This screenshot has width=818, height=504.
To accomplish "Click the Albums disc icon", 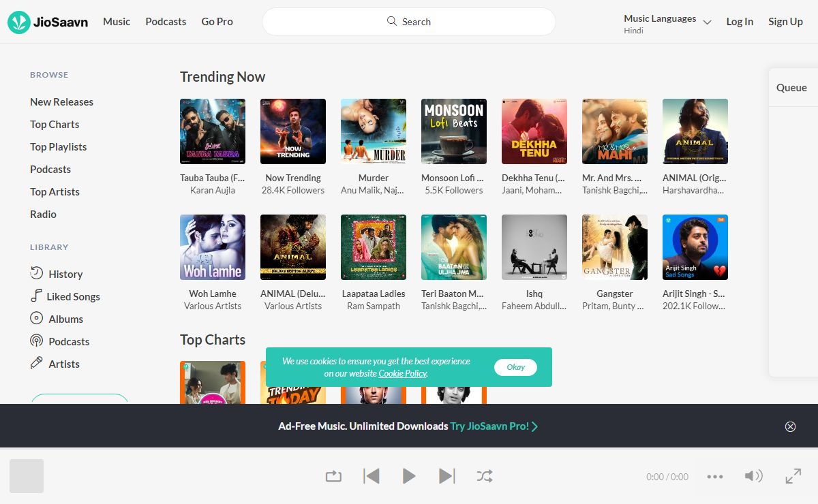I will (37, 318).
